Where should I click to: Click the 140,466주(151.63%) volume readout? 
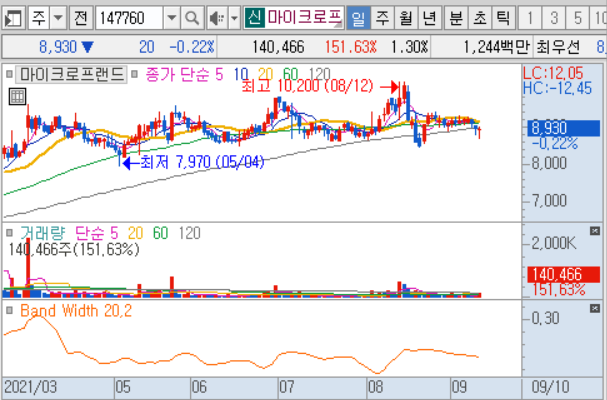click(x=74, y=249)
